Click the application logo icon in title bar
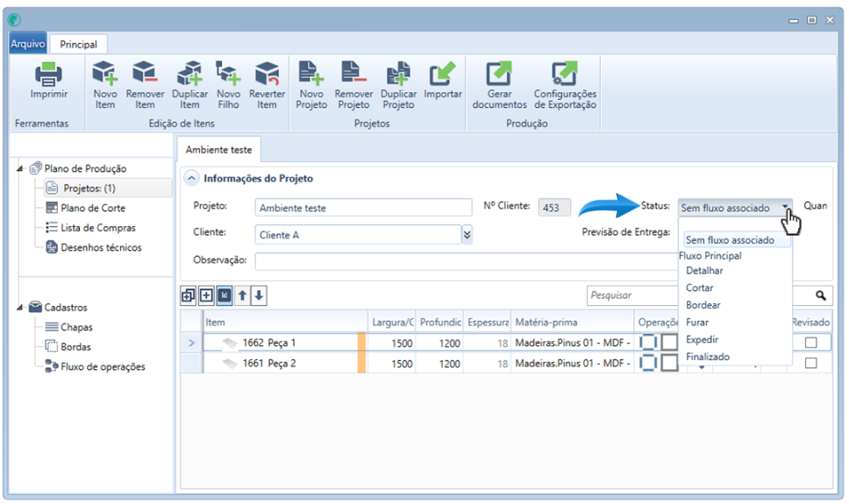Image resolution: width=849 pixels, height=504 pixels. pos(15,20)
